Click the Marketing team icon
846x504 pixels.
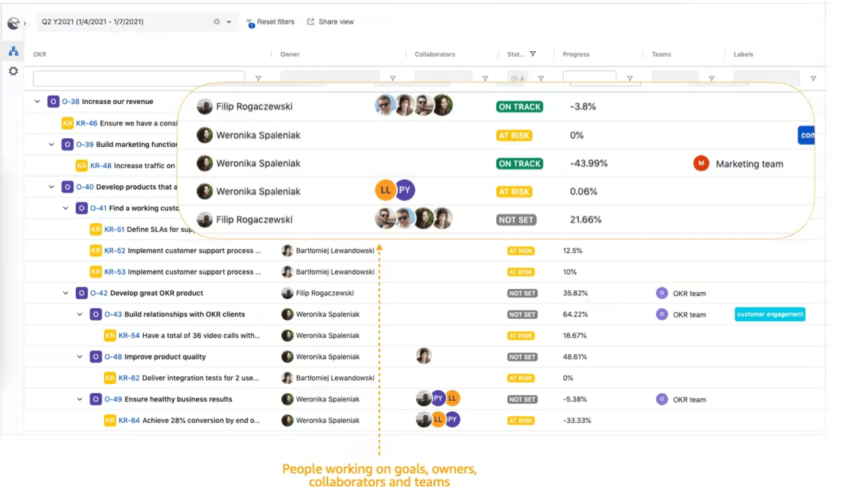701,164
